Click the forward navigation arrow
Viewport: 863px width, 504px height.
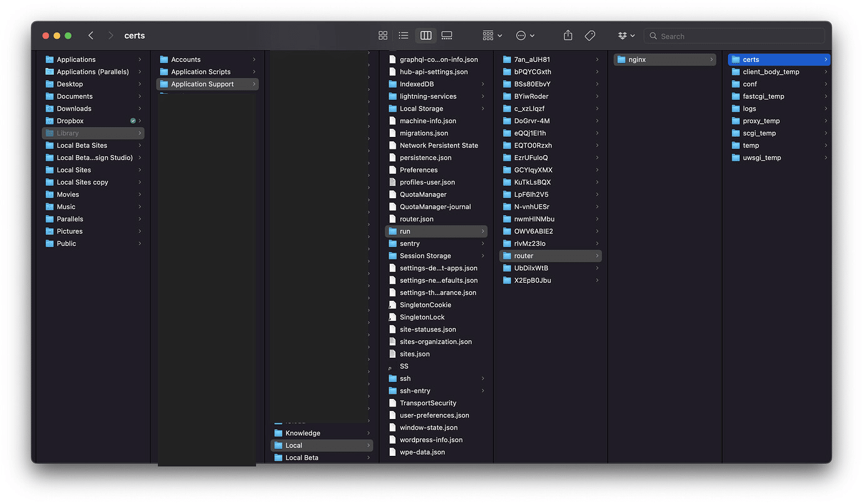coord(111,36)
